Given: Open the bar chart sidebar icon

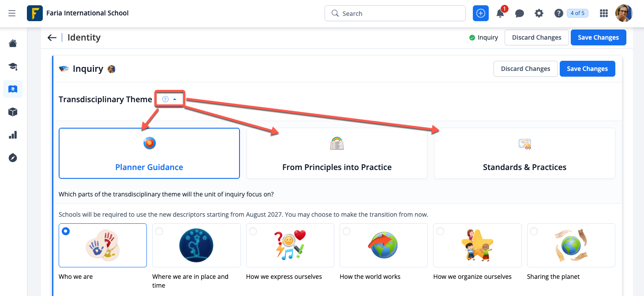Looking at the screenshot, I should point(13,135).
